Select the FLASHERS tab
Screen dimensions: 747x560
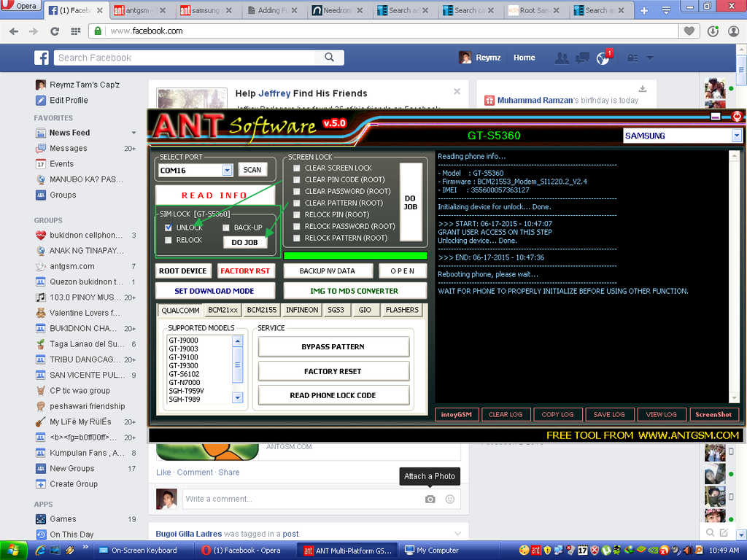402,310
